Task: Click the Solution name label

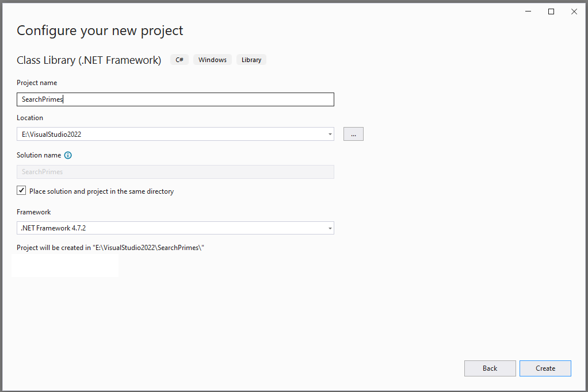Action: 39,155
